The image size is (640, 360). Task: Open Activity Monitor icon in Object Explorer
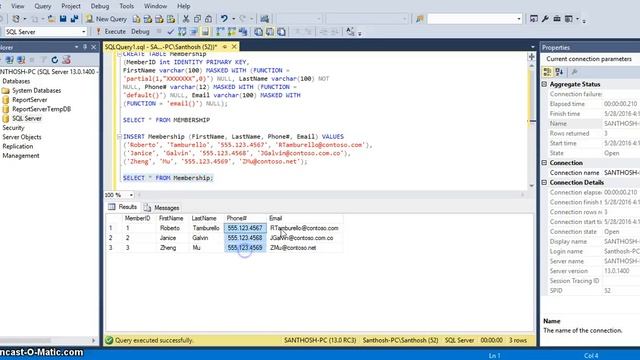click(67, 60)
